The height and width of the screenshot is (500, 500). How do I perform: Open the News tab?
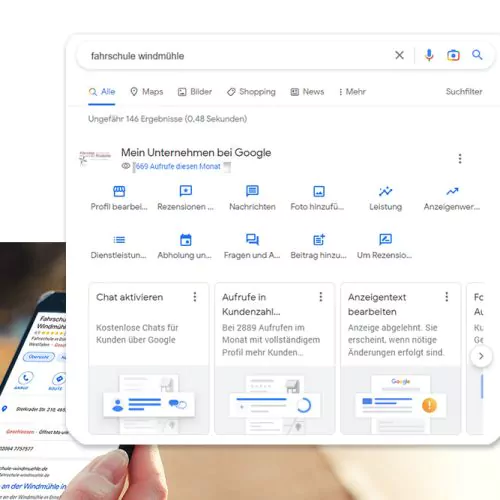307,92
